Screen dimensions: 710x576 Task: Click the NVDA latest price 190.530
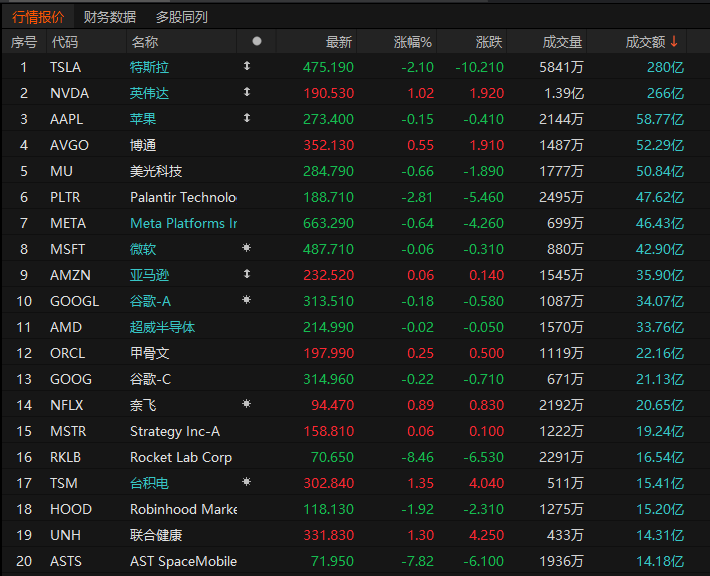pos(328,93)
